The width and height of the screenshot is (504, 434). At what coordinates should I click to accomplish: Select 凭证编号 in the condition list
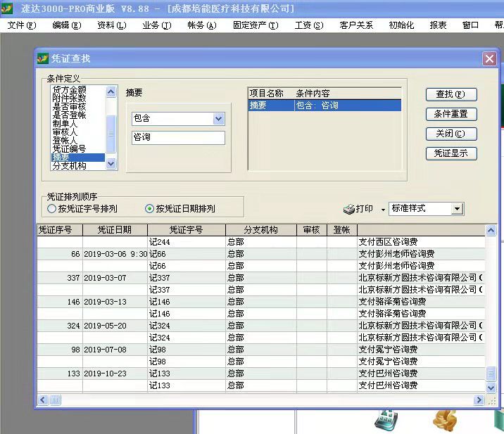point(69,149)
